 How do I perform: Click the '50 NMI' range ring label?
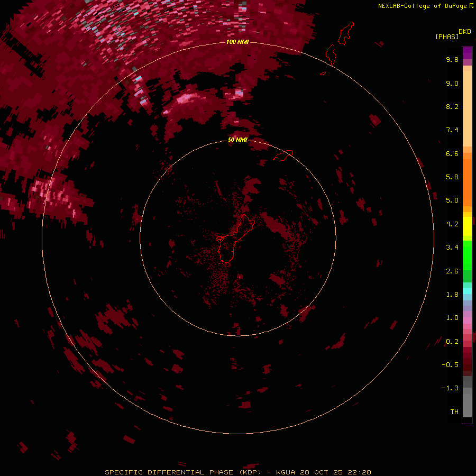point(237,140)
